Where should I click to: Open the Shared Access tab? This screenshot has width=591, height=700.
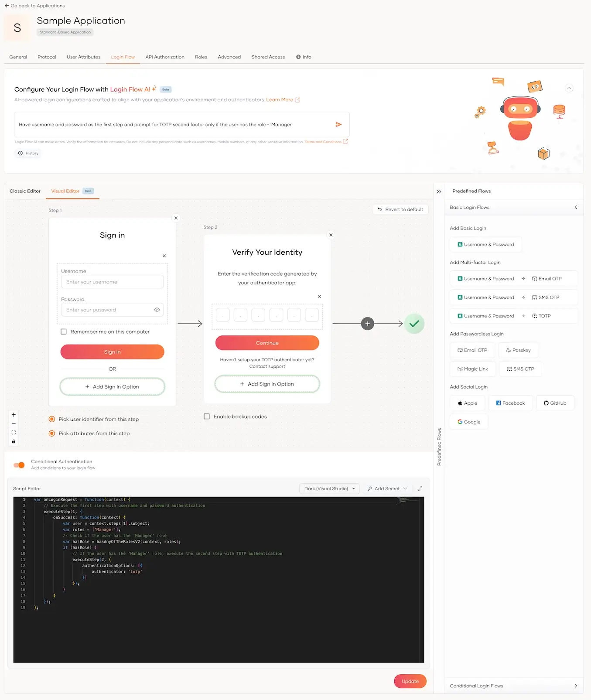(x=268, y=57)
